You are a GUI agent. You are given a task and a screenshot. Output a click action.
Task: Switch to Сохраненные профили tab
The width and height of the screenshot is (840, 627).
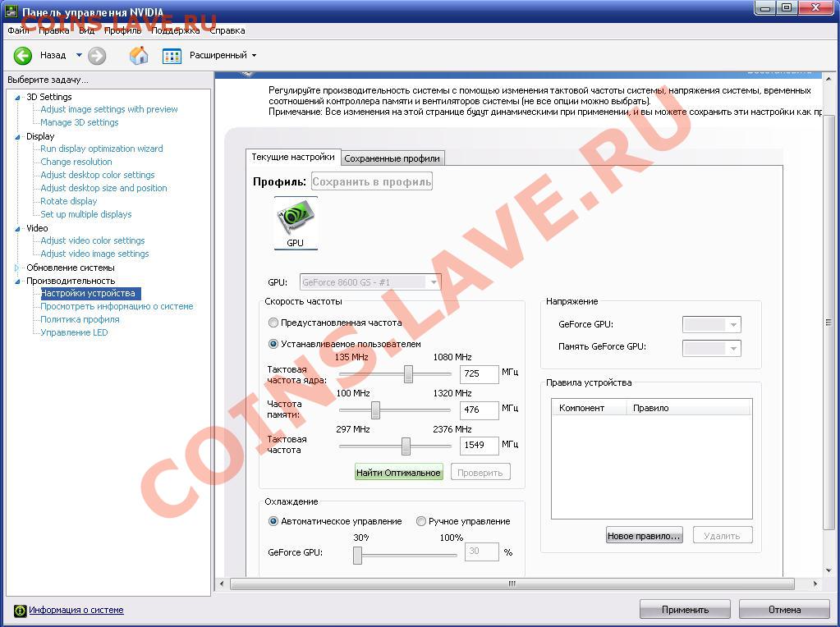[x=392, y=158]
